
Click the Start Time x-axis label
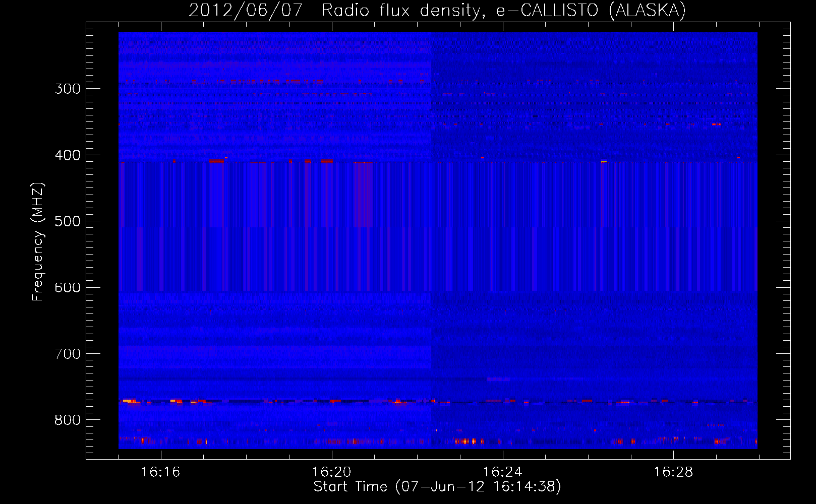click(437, 487)
